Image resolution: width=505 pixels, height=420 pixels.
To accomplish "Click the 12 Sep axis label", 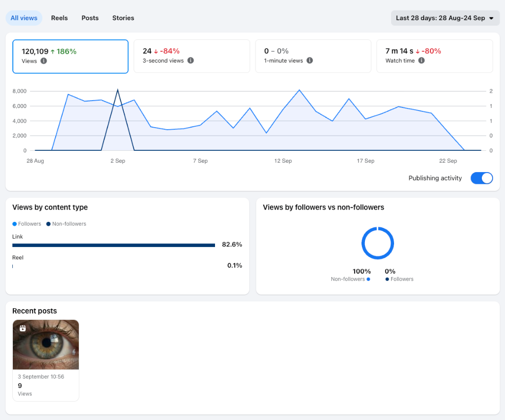I will [x=283, y=161].
